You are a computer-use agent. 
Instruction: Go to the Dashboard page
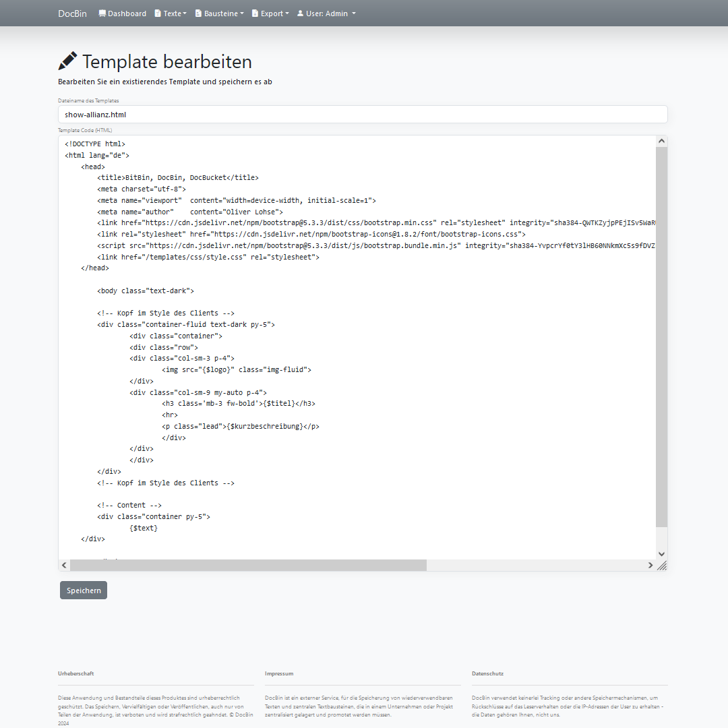point(127,13)
